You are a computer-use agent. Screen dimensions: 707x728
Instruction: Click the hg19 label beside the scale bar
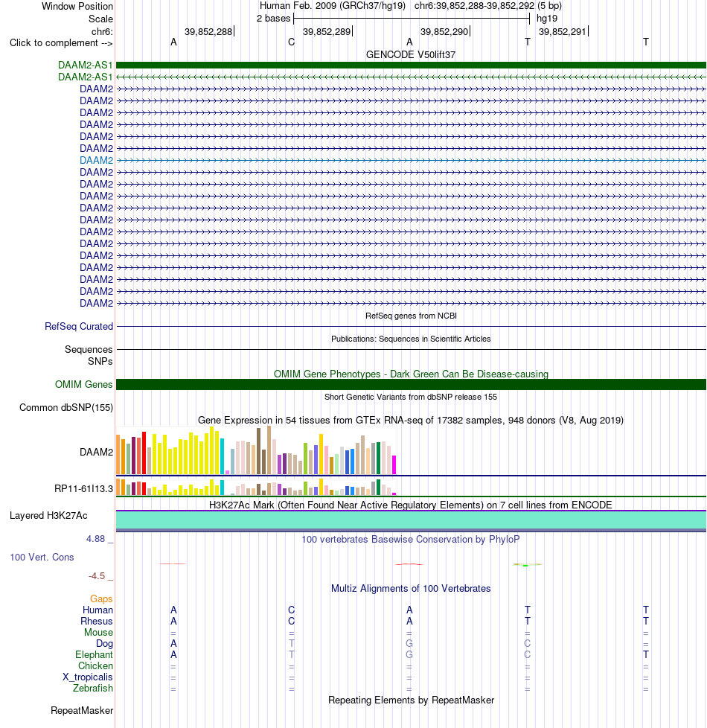coord(547,19)
